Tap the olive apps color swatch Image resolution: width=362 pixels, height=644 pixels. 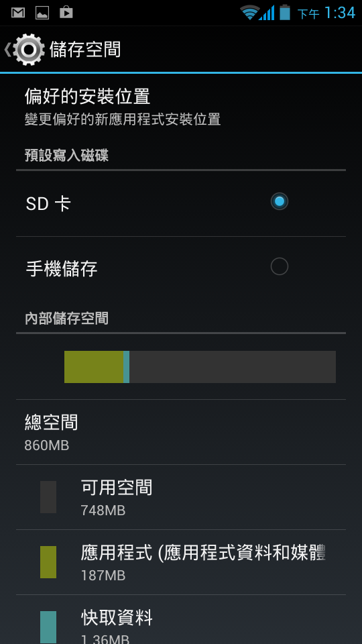48,562
